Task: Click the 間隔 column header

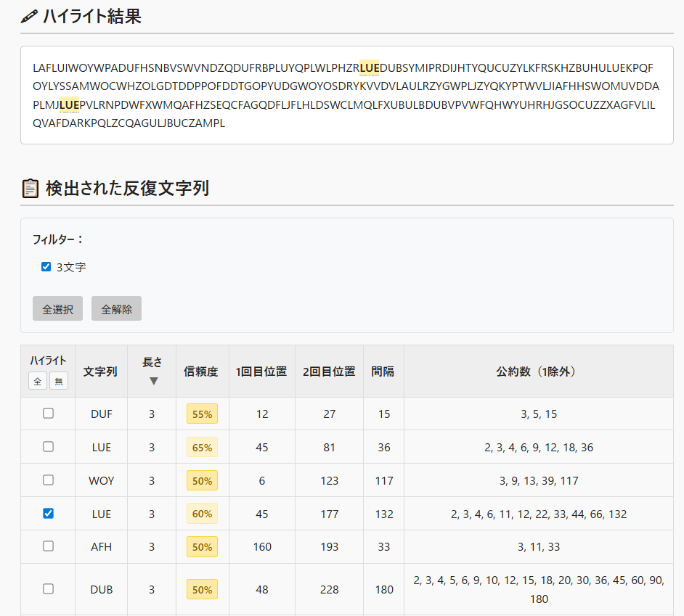Action: [383, 371]
